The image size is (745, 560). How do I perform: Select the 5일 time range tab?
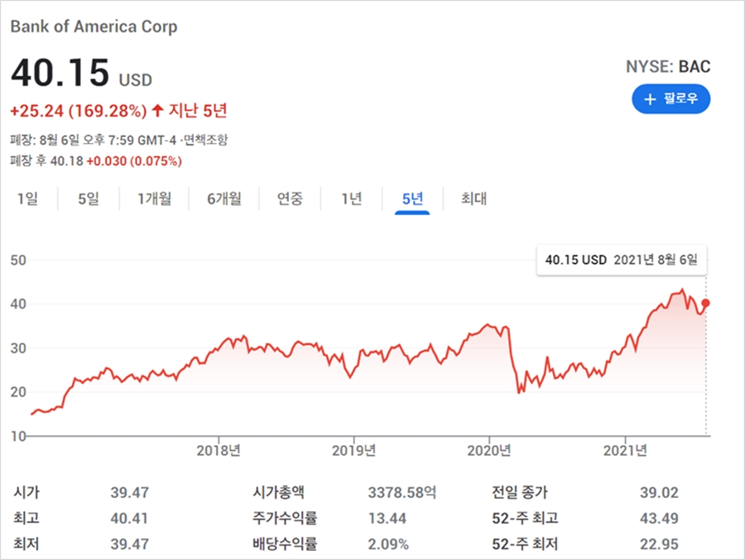89,199
